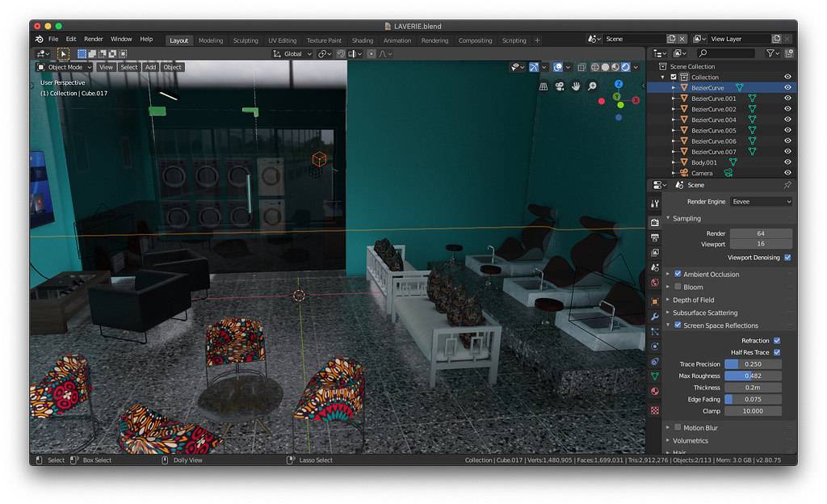Enable Motion Blur checkbox
Screen dimensions: 827x504
coord(678,427)
